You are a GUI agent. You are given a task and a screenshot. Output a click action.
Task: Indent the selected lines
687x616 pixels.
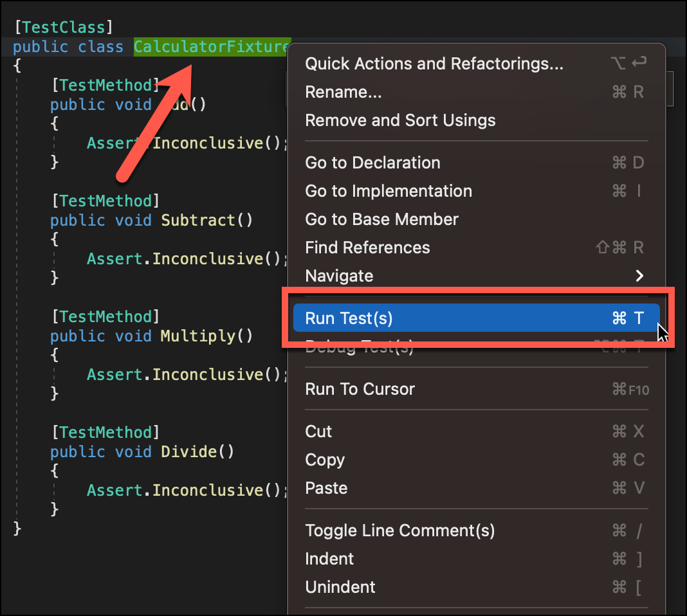click(x=329, y=559)
